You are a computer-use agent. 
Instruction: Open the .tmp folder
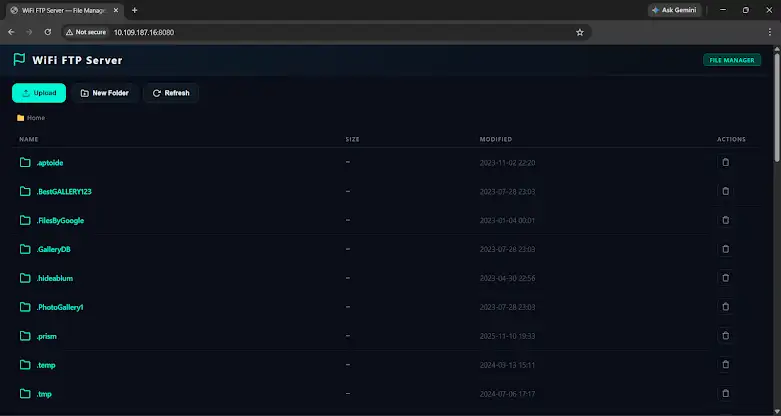[x=44, y=394]
